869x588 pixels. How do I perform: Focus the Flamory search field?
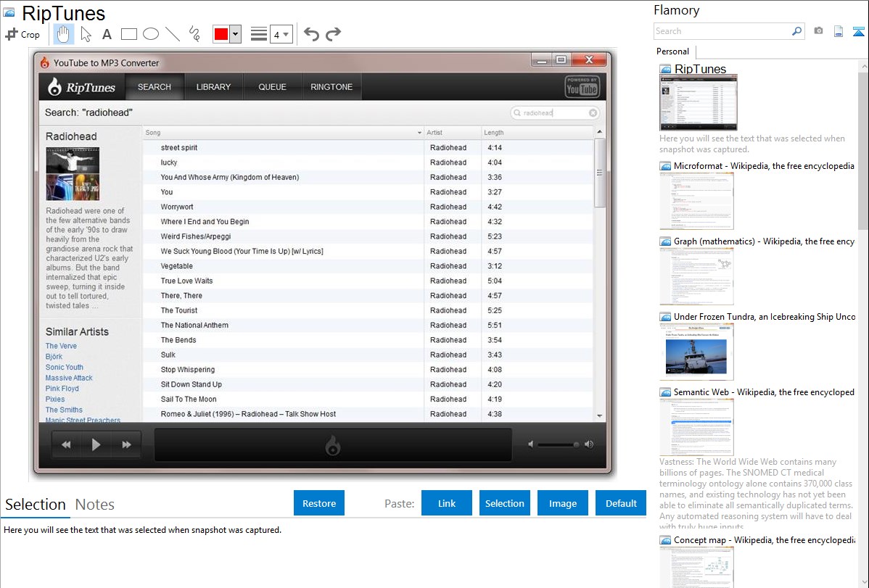[722, 31]
